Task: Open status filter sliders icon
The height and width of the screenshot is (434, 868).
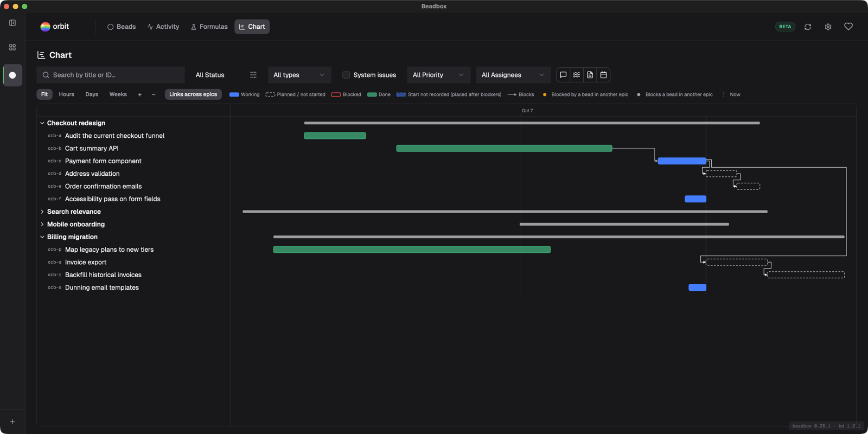Action: coord(253,75)
